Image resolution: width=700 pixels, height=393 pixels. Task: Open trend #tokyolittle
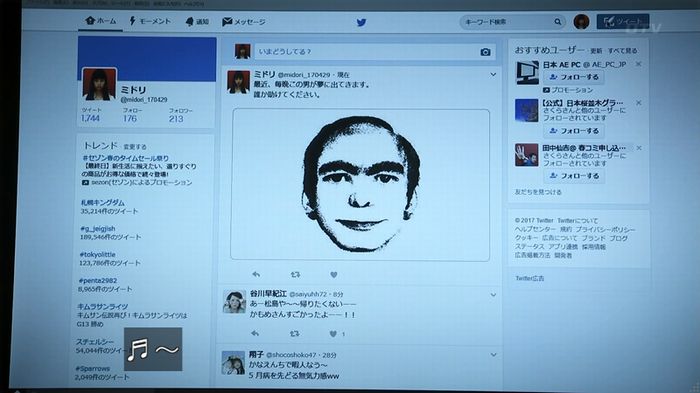[97, 255]
